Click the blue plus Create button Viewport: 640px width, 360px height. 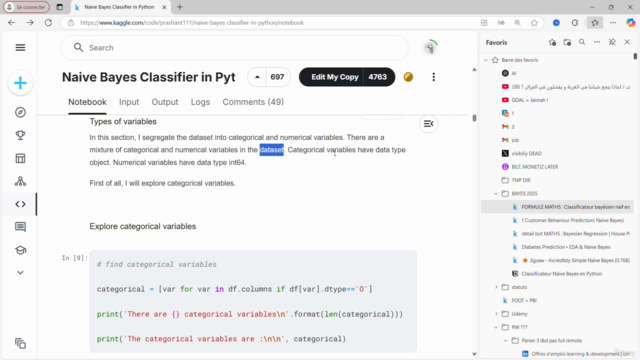20,83
